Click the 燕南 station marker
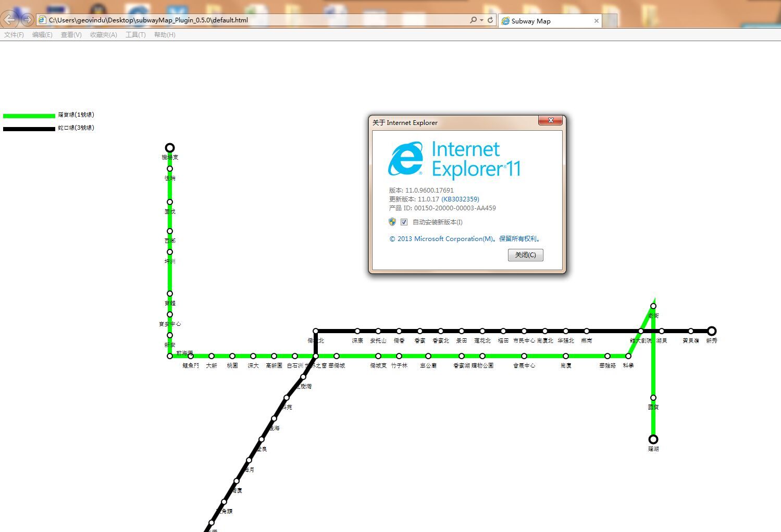 tap(587, 331)
